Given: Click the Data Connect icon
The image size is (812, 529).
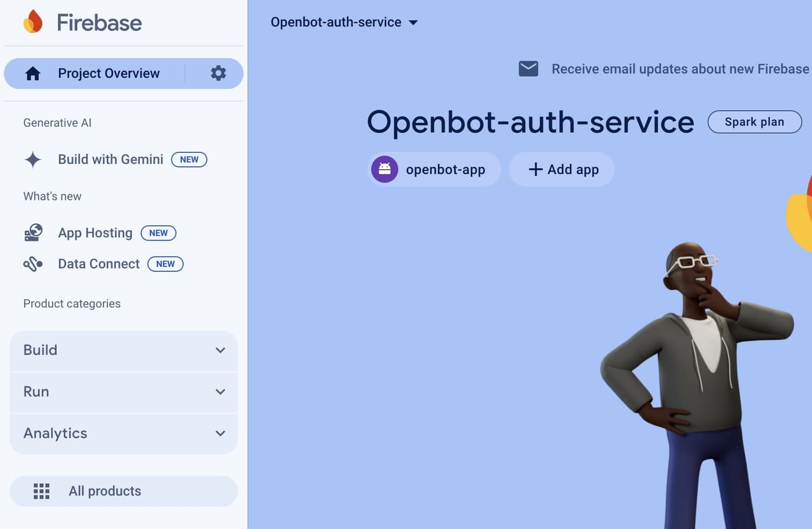Looking at the screenshot, I should [x=33, y=264].
